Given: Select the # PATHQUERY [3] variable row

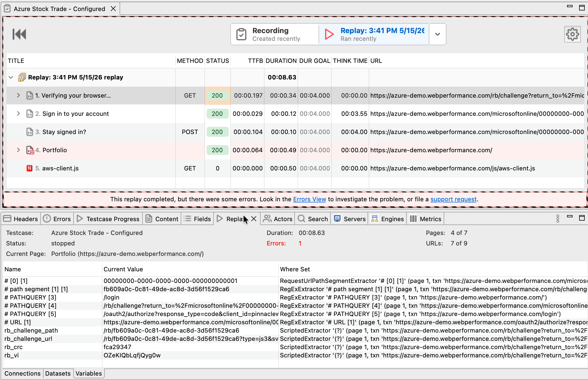Looking at the screenshot, I should [x=295, y=297].
